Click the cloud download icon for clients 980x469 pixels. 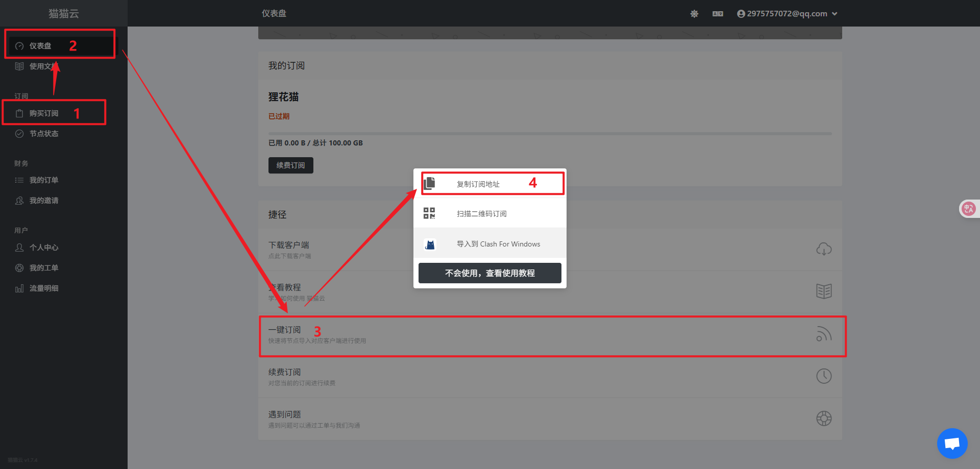pos(824,249)
